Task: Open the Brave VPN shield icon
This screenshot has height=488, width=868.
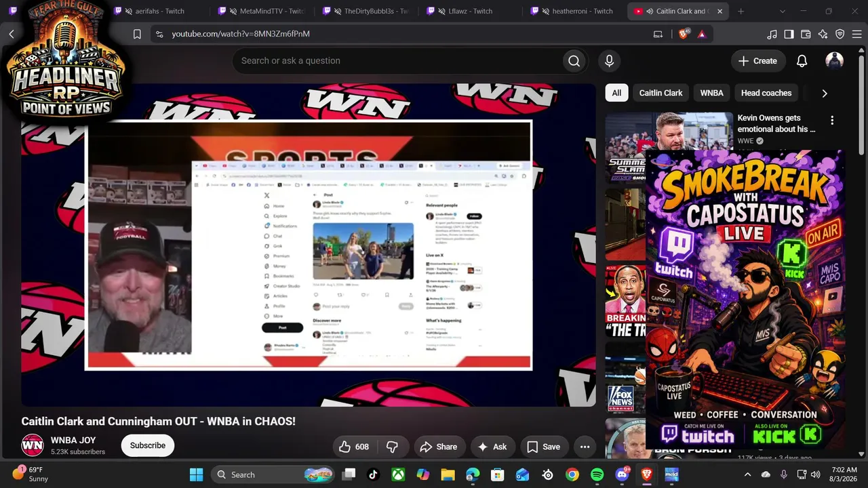Action: pyautogui.click(x=840, y=34)
